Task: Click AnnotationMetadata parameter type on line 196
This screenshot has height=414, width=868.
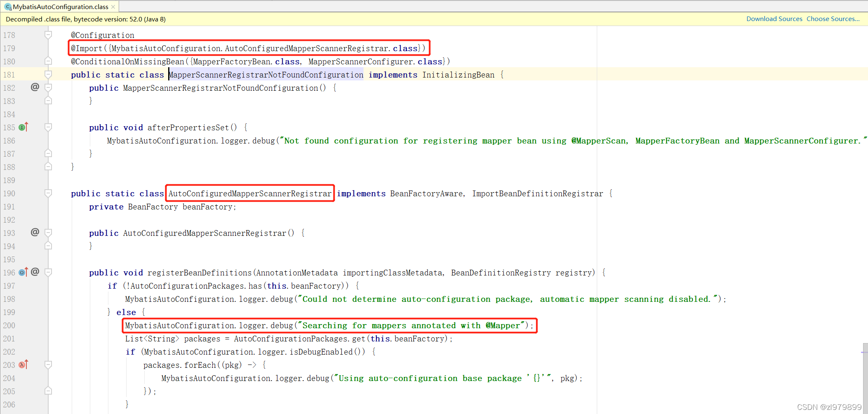Action: click(x=297, y=273)
